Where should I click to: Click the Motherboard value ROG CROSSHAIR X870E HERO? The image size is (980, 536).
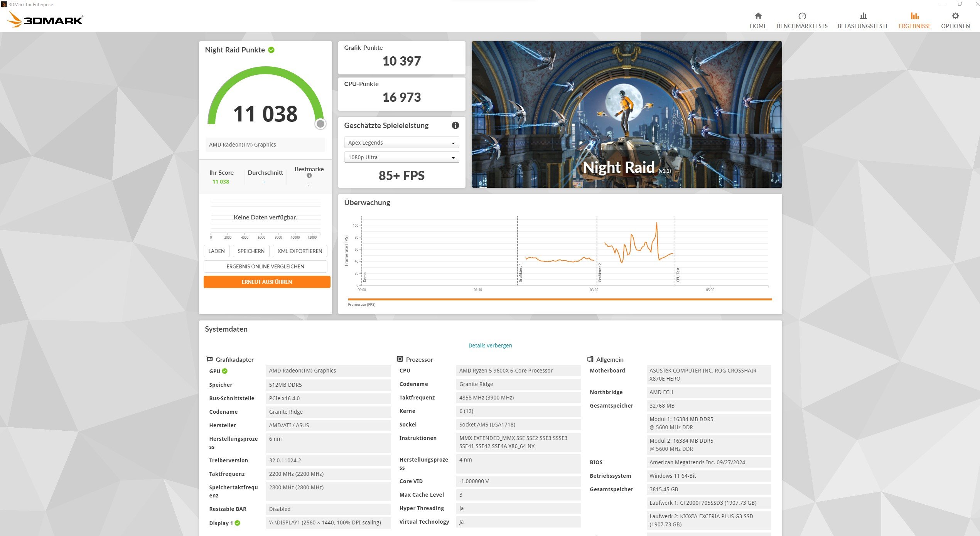click(x=708, y=374)
